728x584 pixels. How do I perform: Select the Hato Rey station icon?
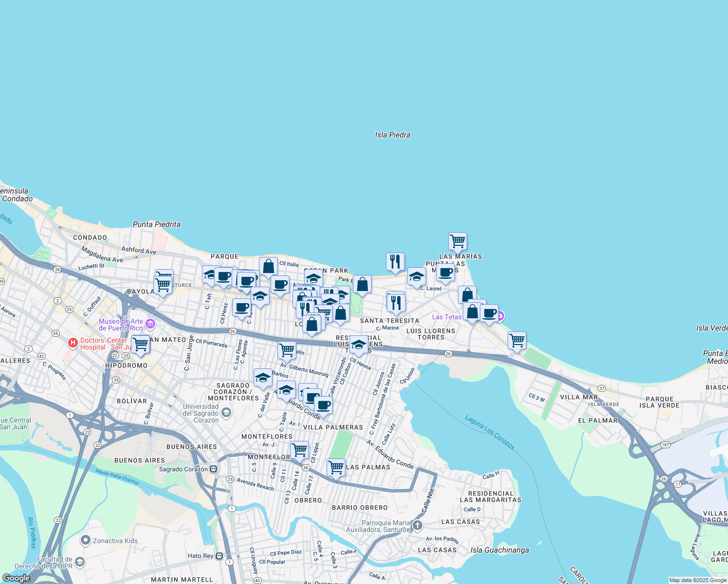click(219, 556)
